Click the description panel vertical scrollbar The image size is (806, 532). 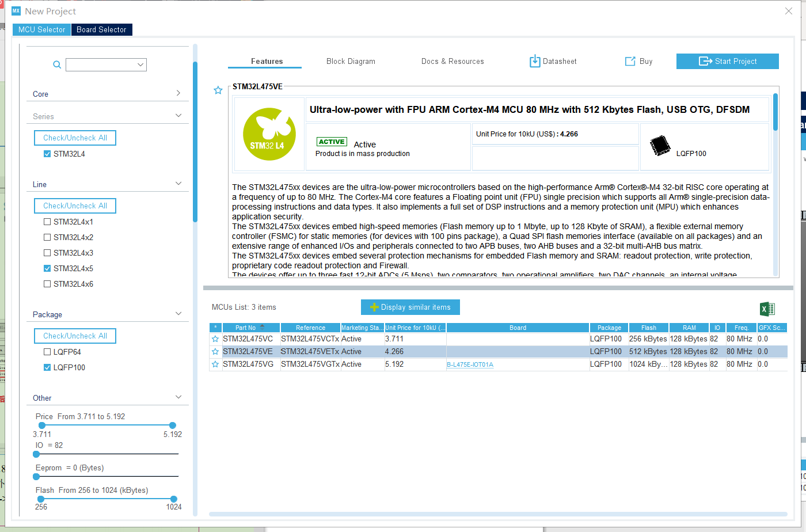coord(775,112)
